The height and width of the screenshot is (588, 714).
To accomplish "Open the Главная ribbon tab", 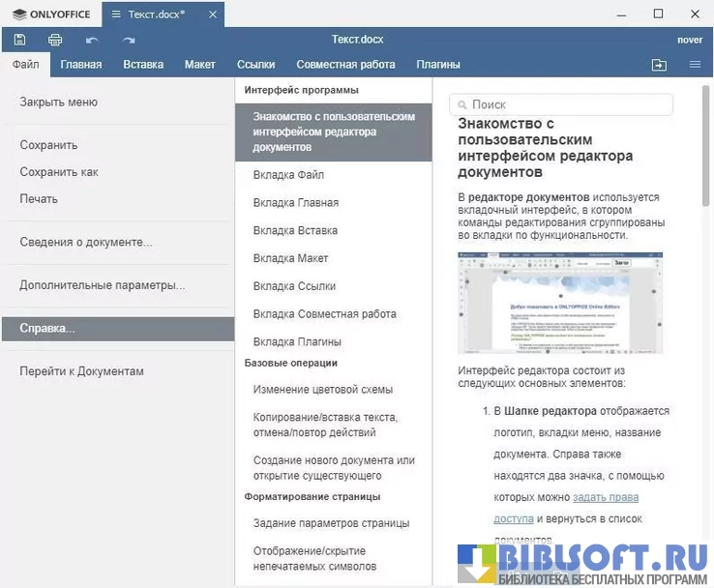I will 80,65.
